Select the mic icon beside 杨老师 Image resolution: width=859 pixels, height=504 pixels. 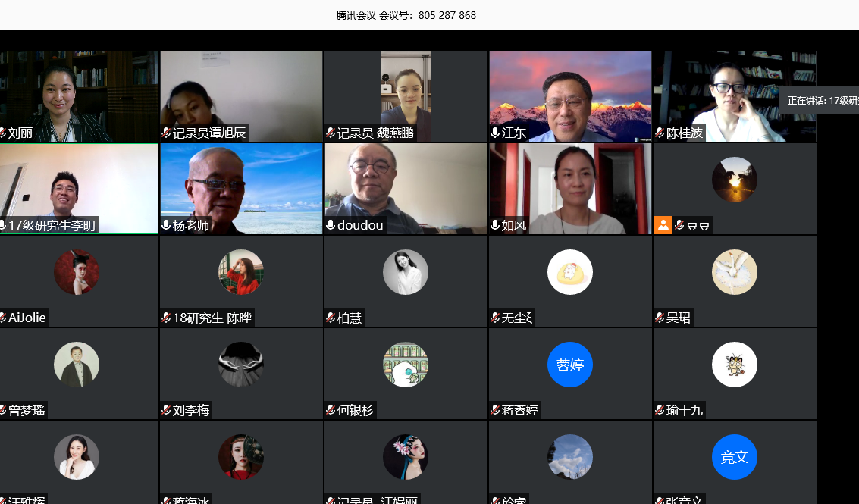166,225
